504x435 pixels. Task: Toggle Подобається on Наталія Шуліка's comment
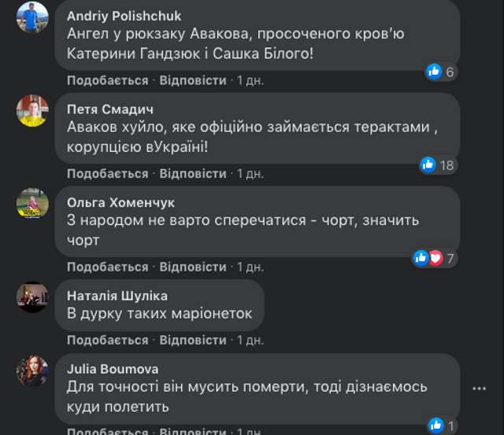[107, 341]
